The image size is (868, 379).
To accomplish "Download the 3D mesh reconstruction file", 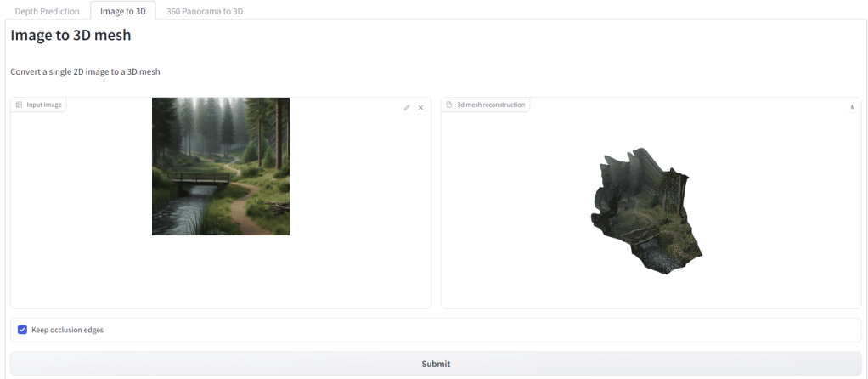I will point(851,107).
